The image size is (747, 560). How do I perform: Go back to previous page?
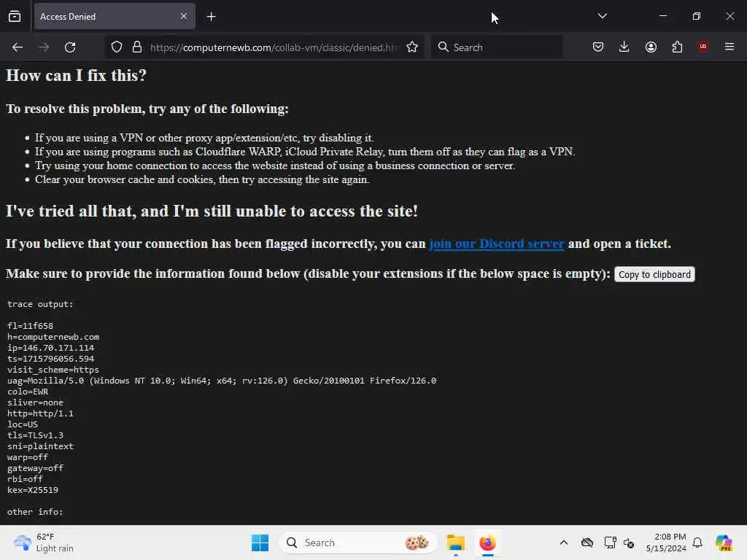[x=18, y=47]
